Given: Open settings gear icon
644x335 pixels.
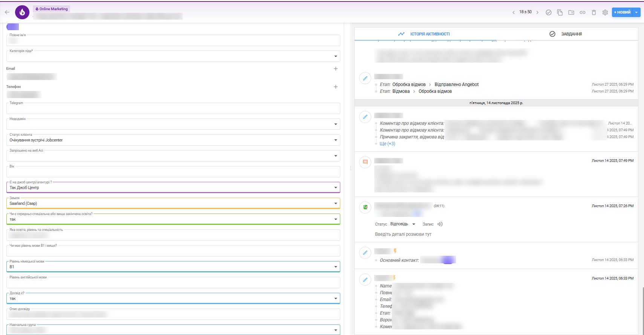Looking at the screenshot, I should [605, 12].
